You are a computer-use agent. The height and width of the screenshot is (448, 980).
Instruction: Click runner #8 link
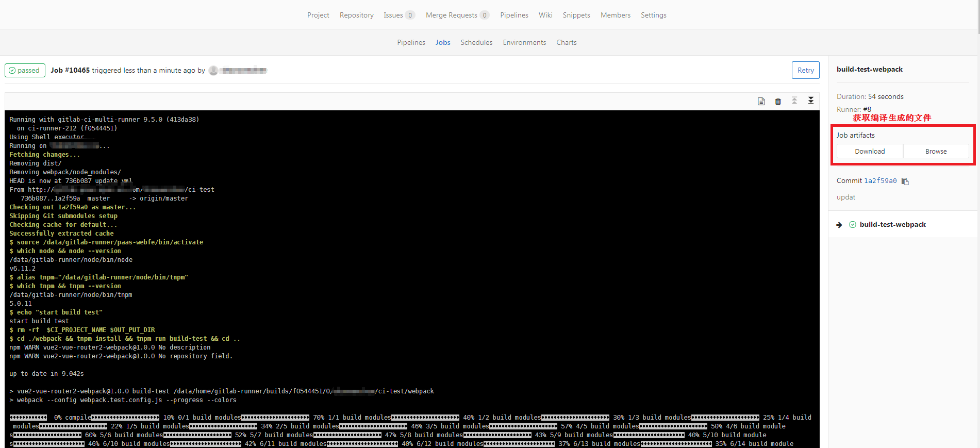click(867, 109)
